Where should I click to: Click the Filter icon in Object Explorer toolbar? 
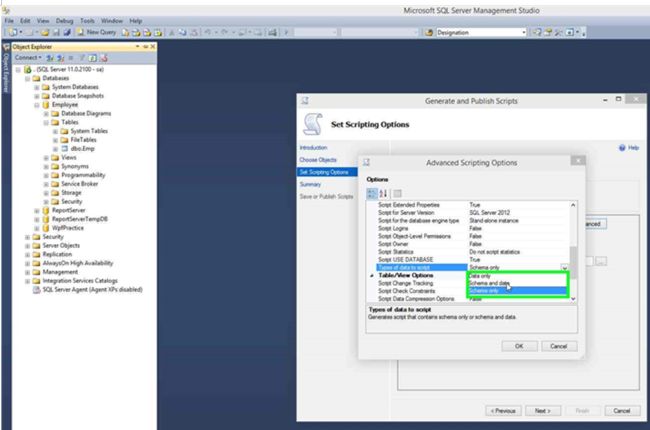coord(82,58)
